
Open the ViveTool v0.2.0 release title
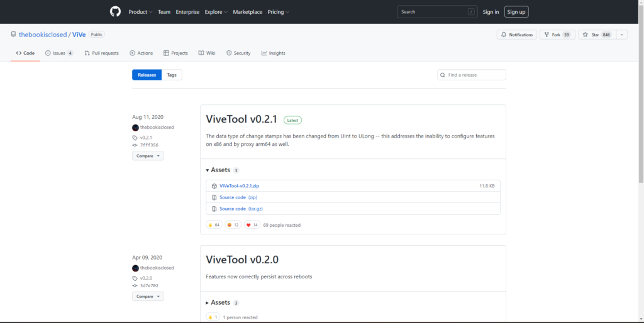[242, 260]
